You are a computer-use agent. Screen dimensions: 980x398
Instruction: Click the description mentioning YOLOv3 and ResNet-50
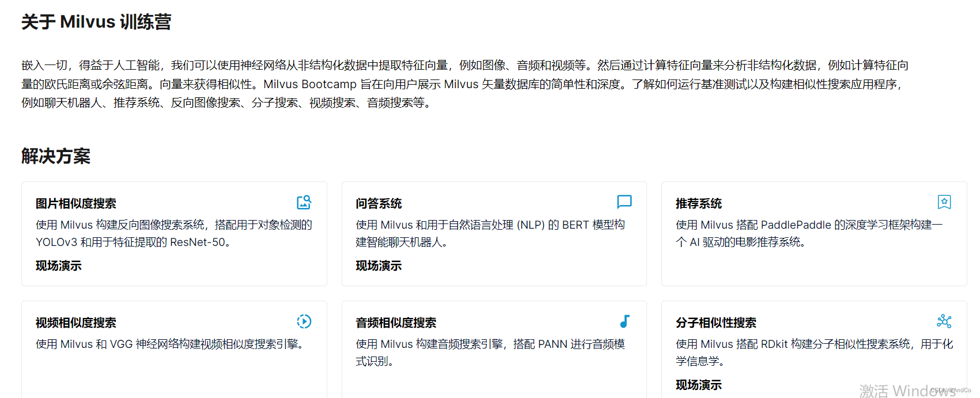pyautogui.click(x=174, y=233)
